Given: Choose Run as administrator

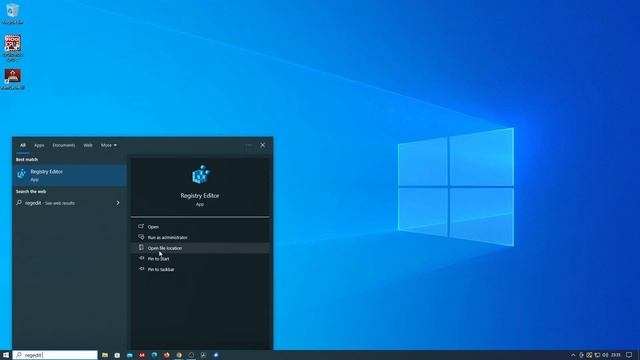Looking at the screenshot, I should click(x=200, y=237).
